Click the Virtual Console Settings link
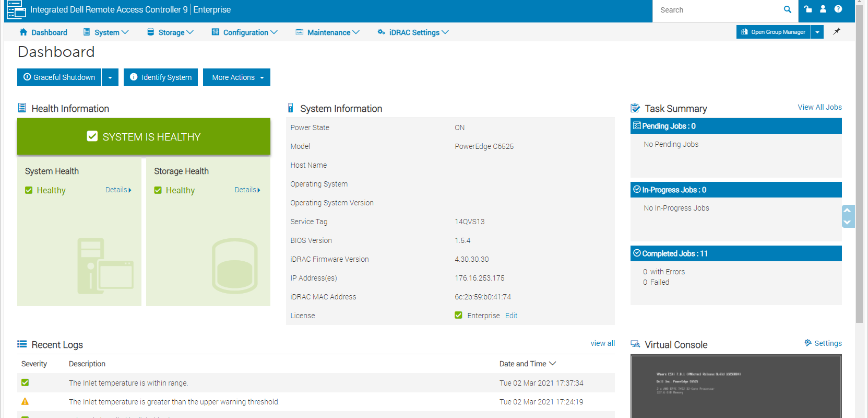Viewport: 868px width, 418px height. 828,343
